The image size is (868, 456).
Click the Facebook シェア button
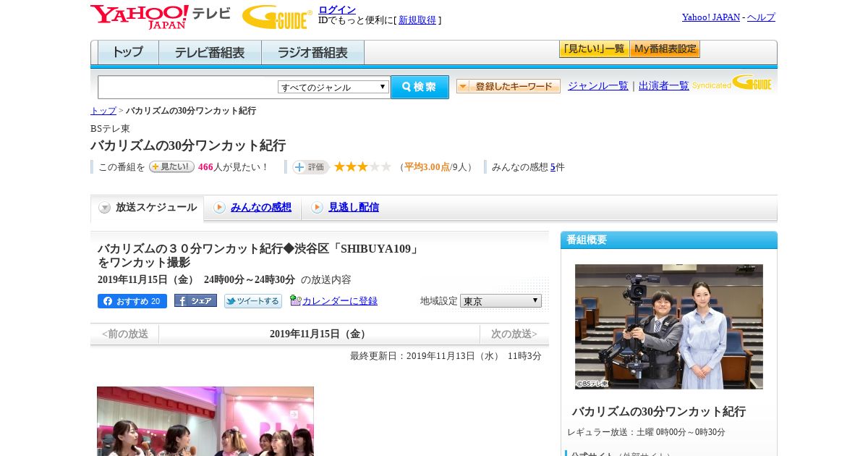195,301
